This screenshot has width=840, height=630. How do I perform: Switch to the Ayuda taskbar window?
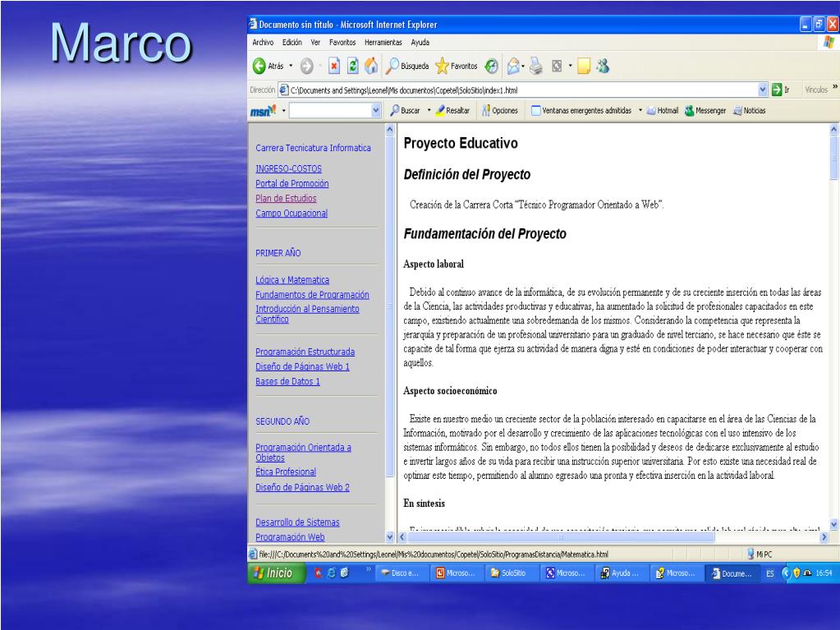click(x=620, y=573)
